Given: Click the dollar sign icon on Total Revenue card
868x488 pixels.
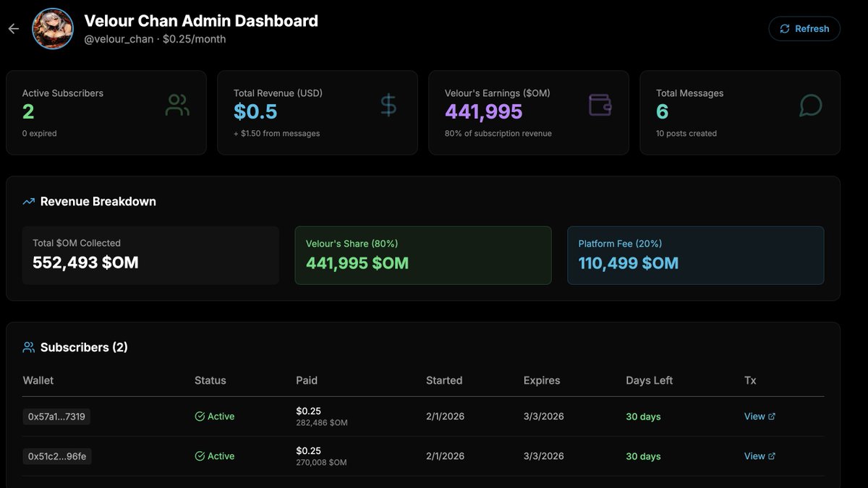Looking at the screenshot, I should click(388, 104).
